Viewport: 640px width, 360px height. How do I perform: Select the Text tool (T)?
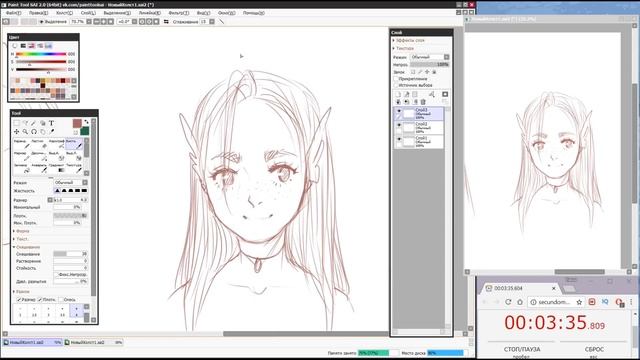(x=51, y=123)
